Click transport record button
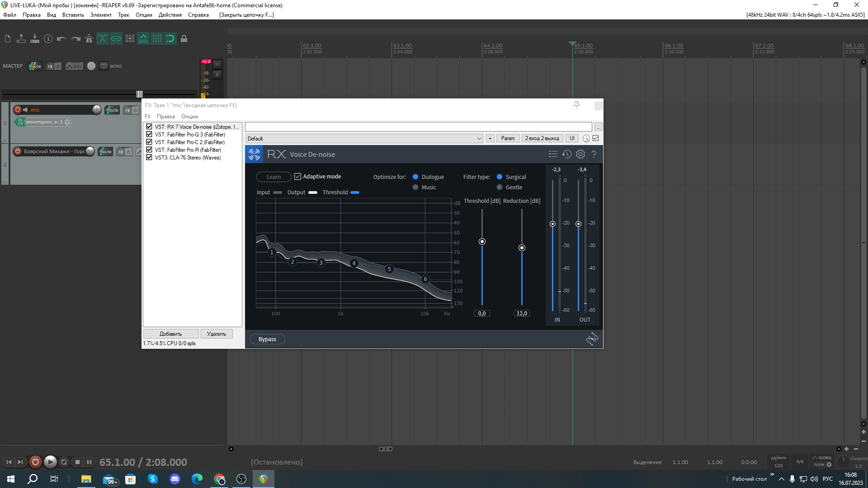This screenshot has width=868, height=488. tap(35, 462)
